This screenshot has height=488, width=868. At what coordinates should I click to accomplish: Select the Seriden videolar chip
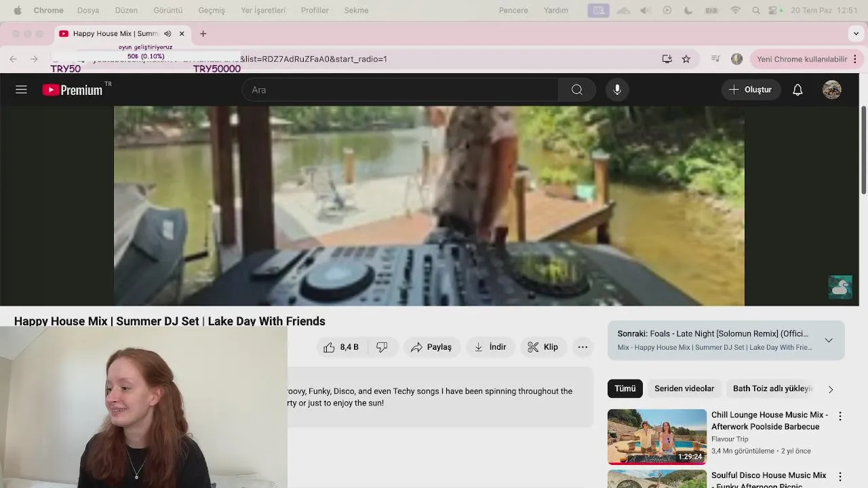(684, 388)
